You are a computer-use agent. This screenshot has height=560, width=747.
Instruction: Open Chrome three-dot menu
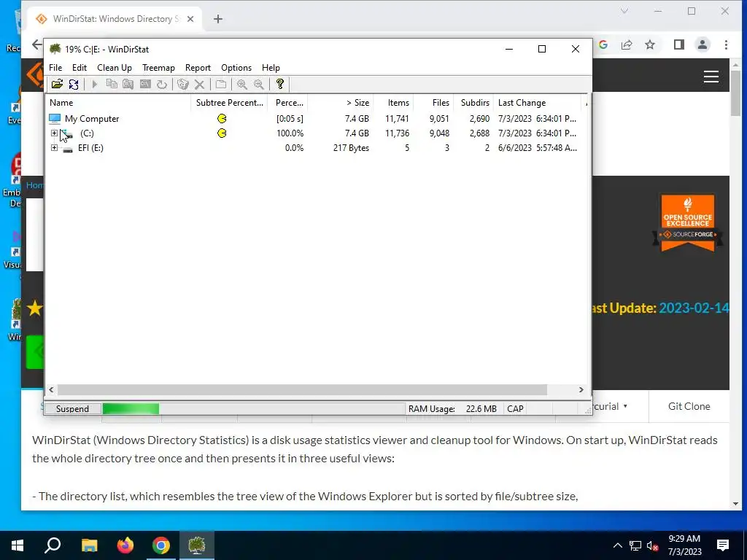(726, 44)
